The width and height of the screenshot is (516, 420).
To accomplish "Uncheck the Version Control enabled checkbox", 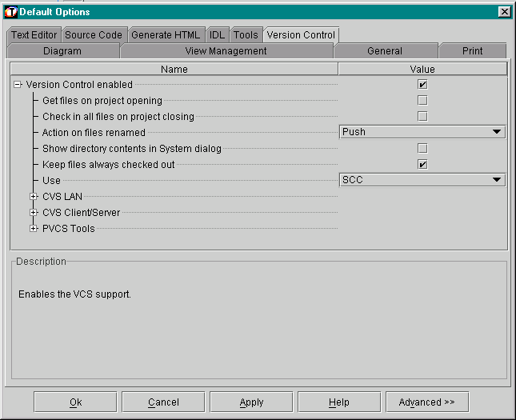I will point(422,84).
